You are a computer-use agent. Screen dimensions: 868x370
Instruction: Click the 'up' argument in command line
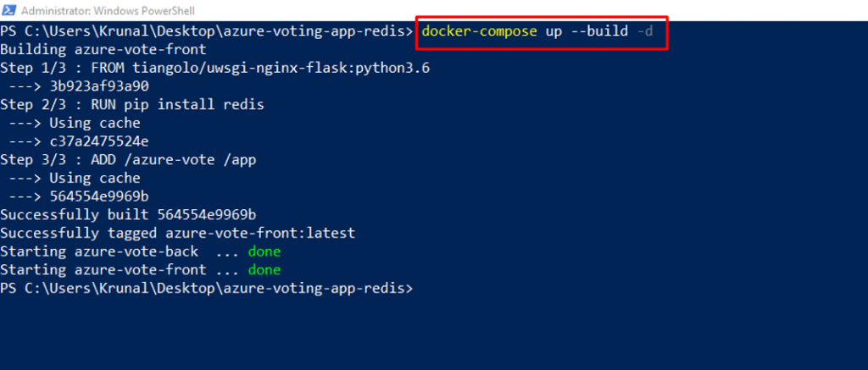point(554,31)
